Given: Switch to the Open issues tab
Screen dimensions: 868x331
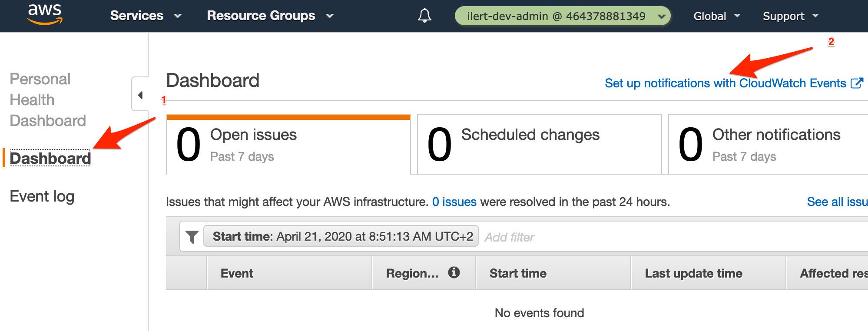Looking at the screenshot, I should [x=288, y=144].
